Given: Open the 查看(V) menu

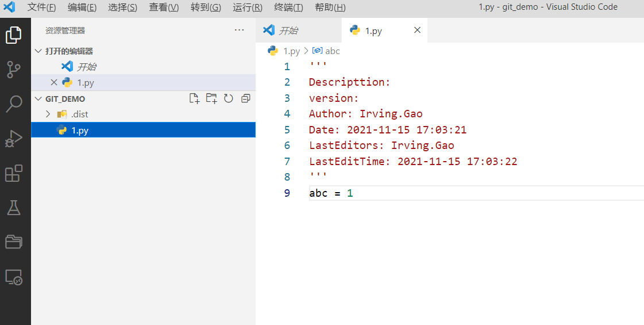Looking at the screenshot, I should [164, 7].
